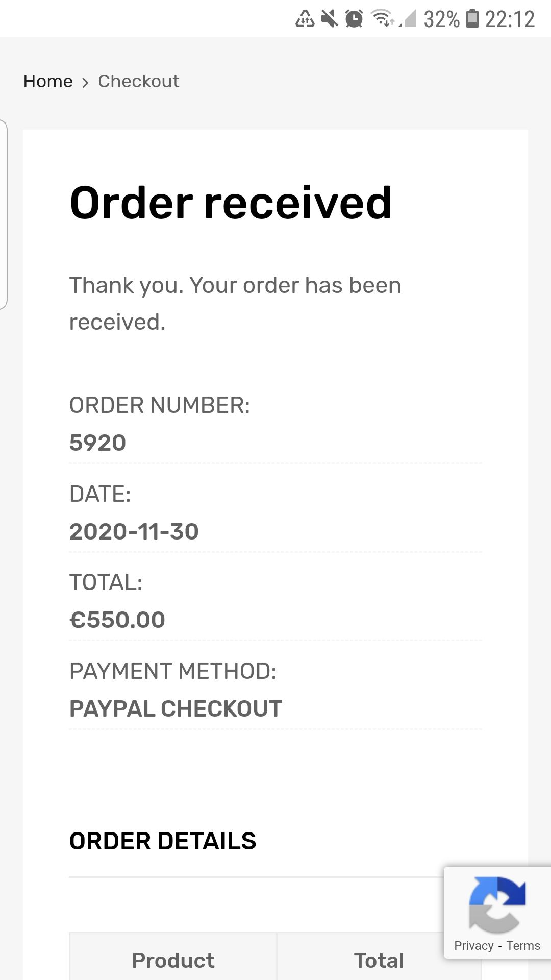
Task: Tap the €550.00 total amount
Action: [x=117, y=620]
